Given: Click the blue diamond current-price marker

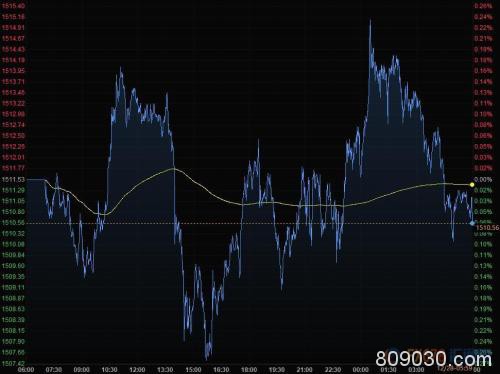Looking at the screenshot, I should 472,223.
